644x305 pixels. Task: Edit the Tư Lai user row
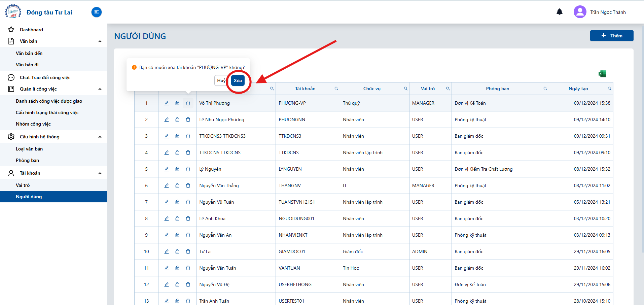pos(167,251)
